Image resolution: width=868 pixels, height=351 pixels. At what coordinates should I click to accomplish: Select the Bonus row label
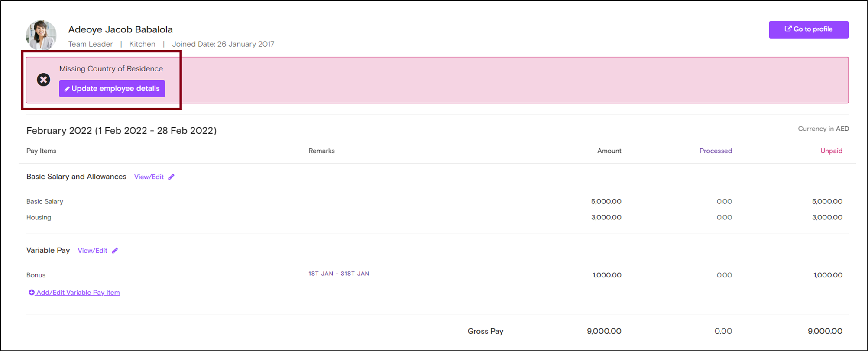tap(36, 275)
